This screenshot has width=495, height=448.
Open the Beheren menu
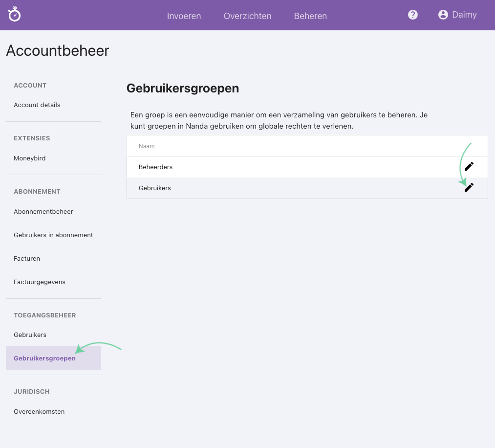310,16
